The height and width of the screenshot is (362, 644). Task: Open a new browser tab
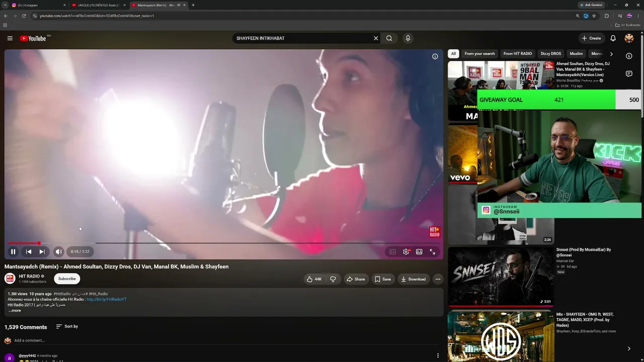coord(193,5)
